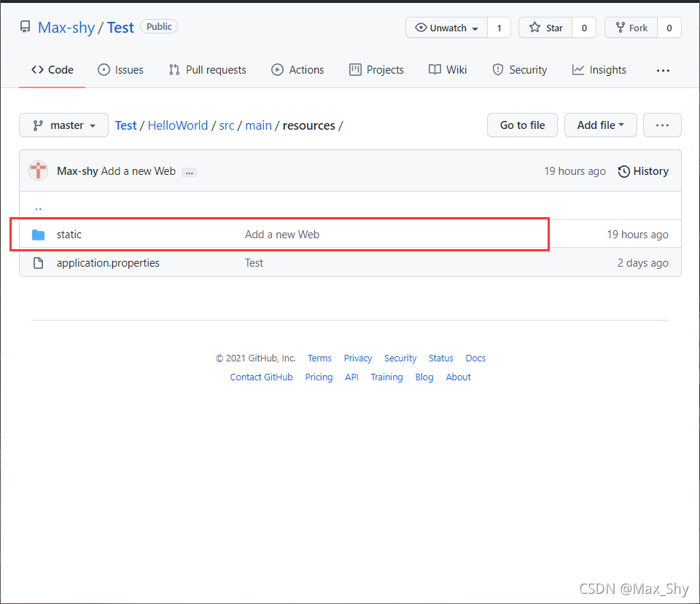Click the static folder icon
The image size is (700, 604).
[39, 235]
